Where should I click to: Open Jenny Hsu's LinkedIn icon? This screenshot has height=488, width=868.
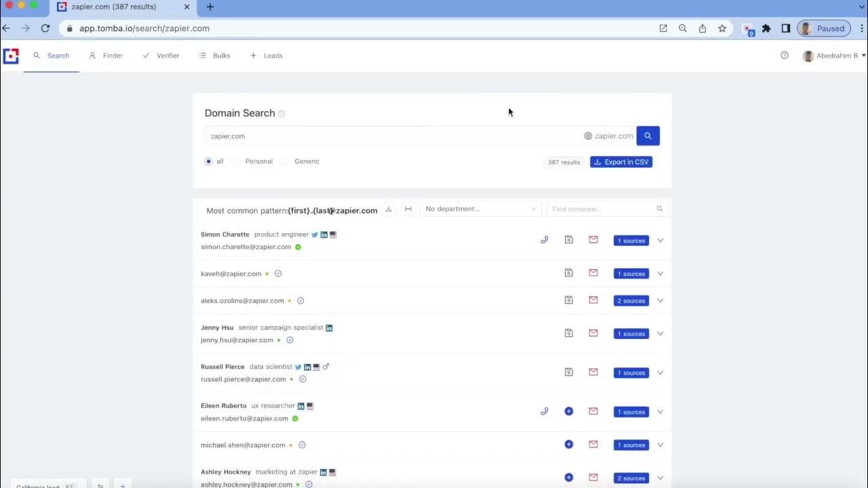(x=330, y=328)
